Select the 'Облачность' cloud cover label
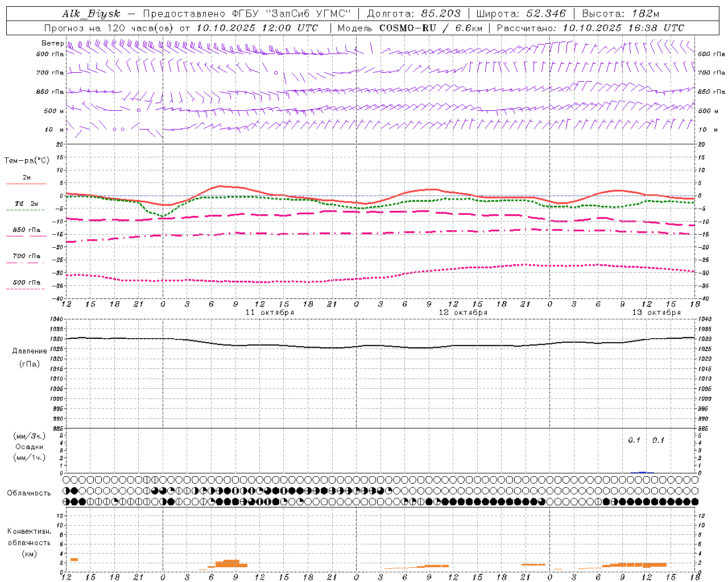This screenshot has height=582, width=728. pyautogui.click(x=29, y=493)
